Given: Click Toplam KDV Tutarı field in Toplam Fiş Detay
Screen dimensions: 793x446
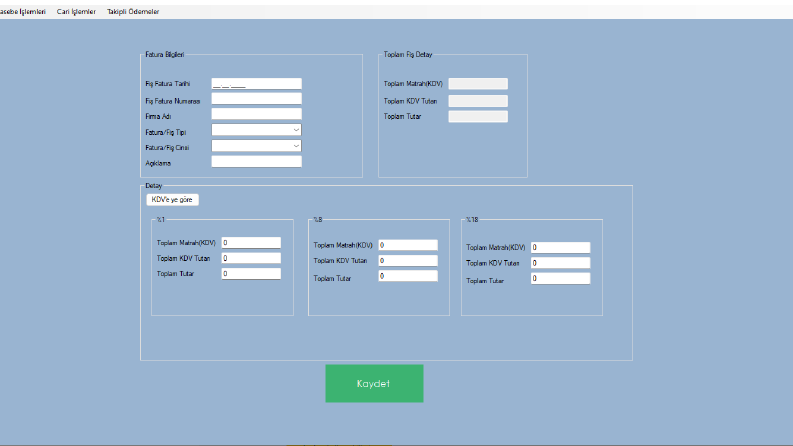Looking at the screenshot, I should [x=478, y=101].
